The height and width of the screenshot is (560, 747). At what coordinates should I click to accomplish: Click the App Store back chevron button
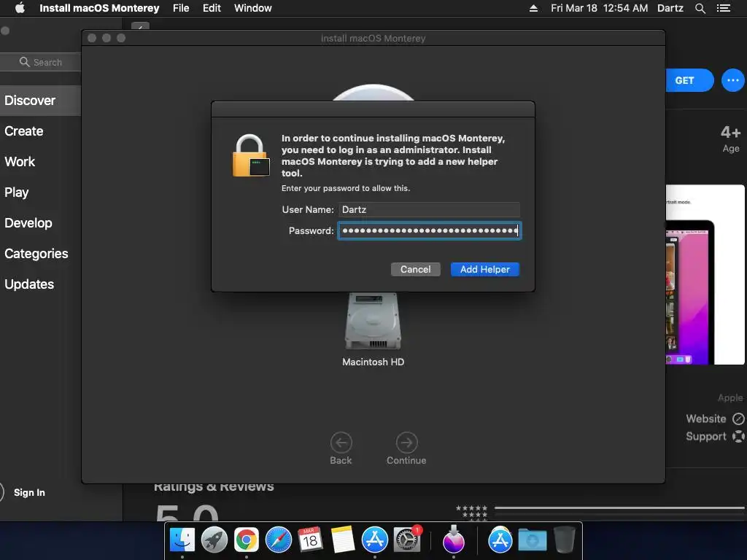[140, 26]
